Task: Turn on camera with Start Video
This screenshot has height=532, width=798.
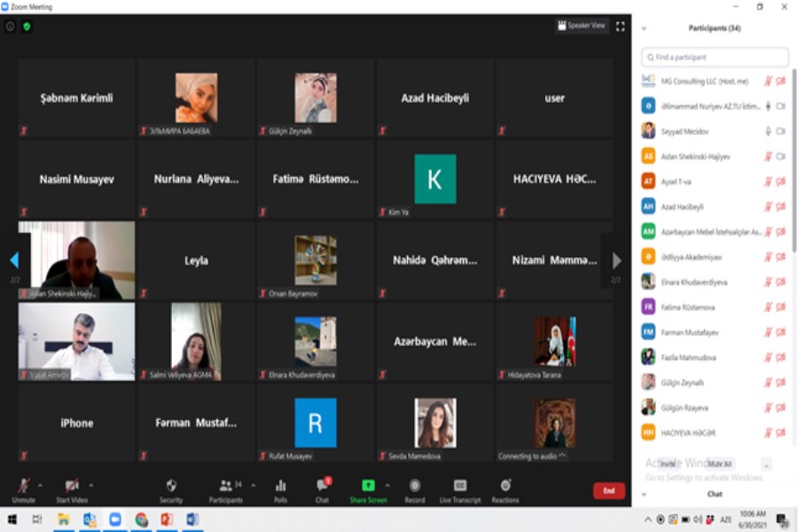Action: pos(72,489)
